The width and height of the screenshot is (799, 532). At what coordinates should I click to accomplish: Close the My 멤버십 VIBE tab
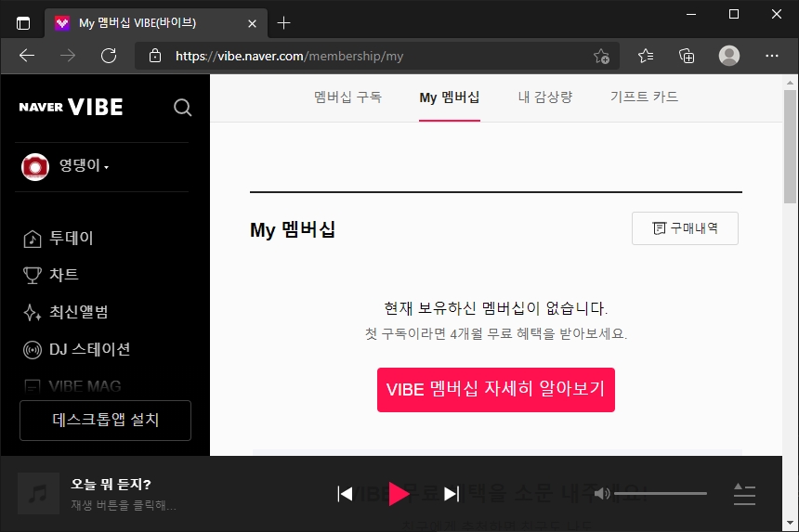pyautogui.click(x=252, y=23)
